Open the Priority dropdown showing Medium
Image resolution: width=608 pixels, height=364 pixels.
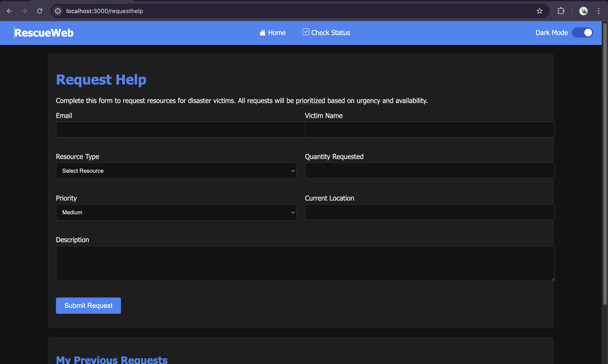pos(176,212)
